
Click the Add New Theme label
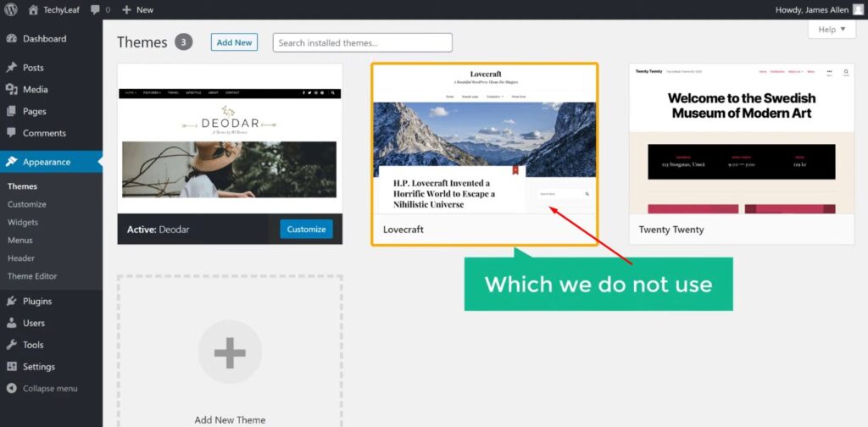click(230, 420)
